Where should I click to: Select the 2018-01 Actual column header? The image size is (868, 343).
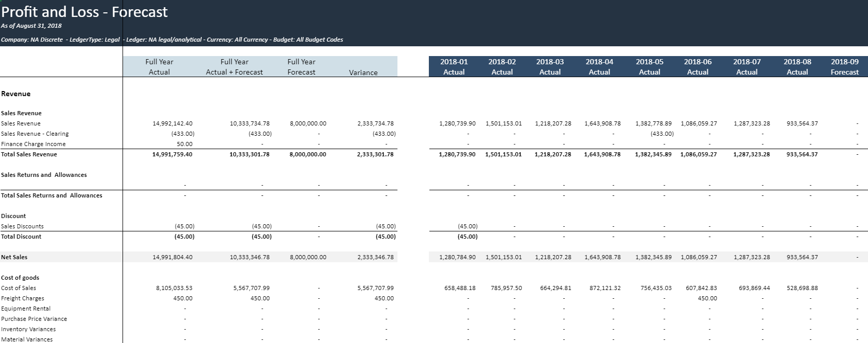point(454,67)
